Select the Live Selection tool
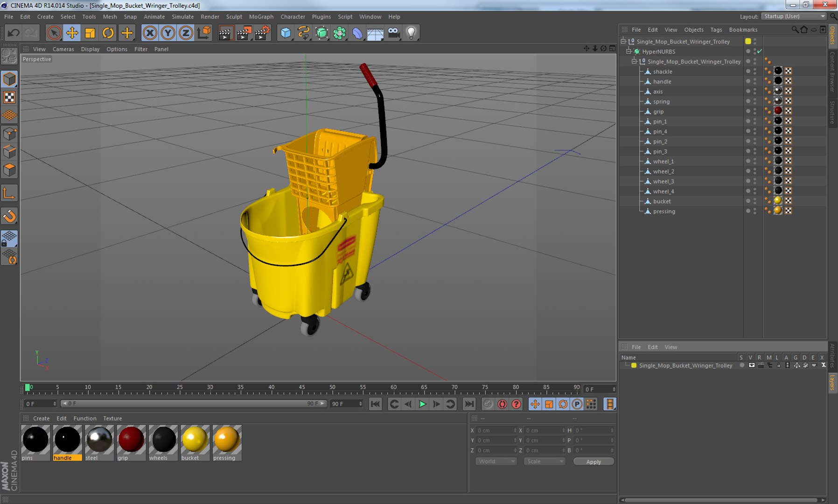The image size is (838, 504). pos(54,33)
